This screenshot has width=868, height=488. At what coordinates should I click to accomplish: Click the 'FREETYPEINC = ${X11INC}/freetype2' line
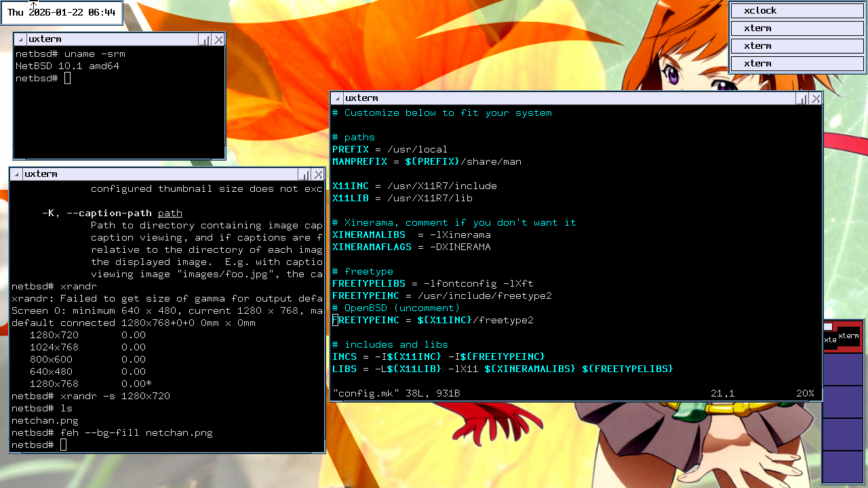pos(433,321)
